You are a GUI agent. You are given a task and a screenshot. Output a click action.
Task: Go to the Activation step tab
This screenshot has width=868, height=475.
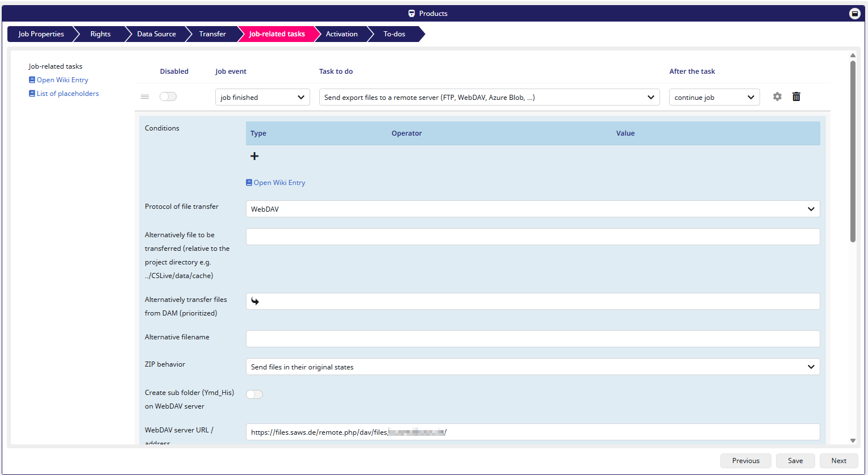(341, 34)
